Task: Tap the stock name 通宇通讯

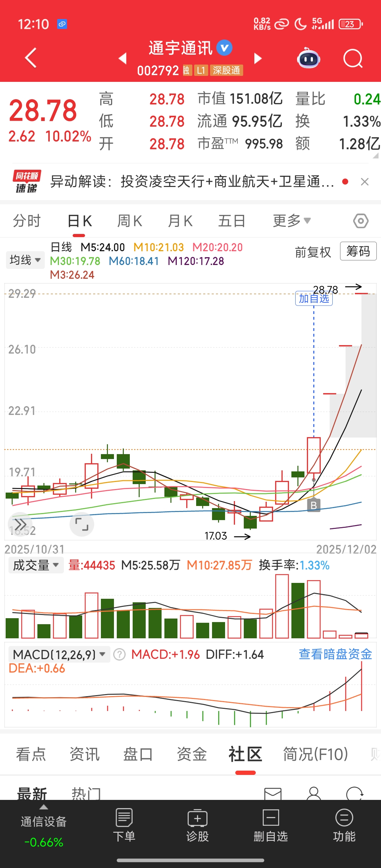Action: click(181, 48)
